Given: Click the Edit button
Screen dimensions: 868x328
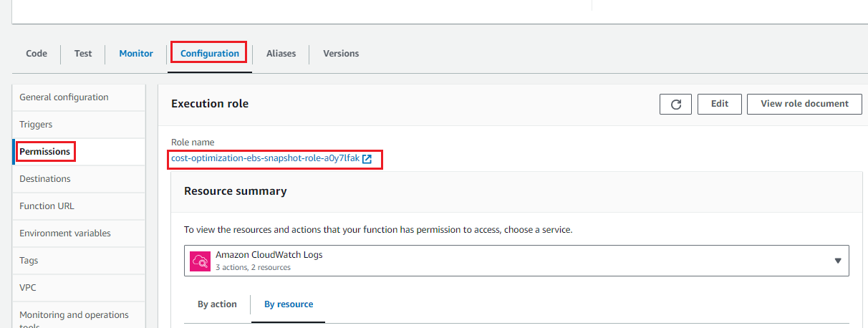Looking at the screenshot, I should click(720, 104).
